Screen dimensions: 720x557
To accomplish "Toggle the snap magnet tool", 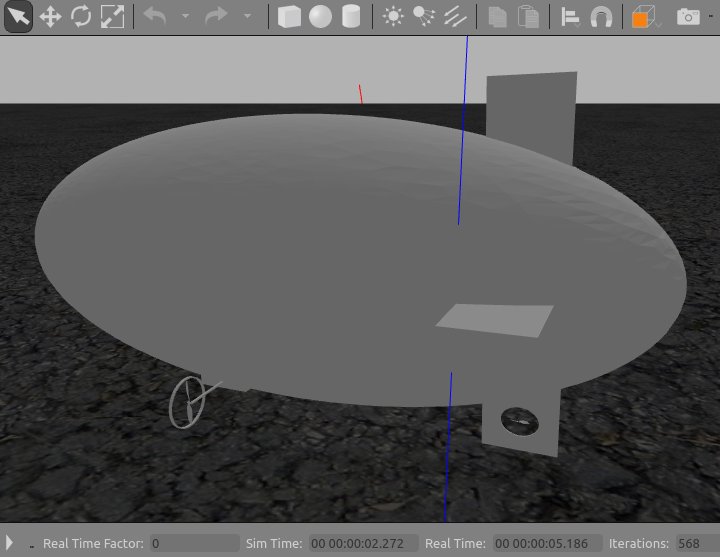I will pos(601,18).
